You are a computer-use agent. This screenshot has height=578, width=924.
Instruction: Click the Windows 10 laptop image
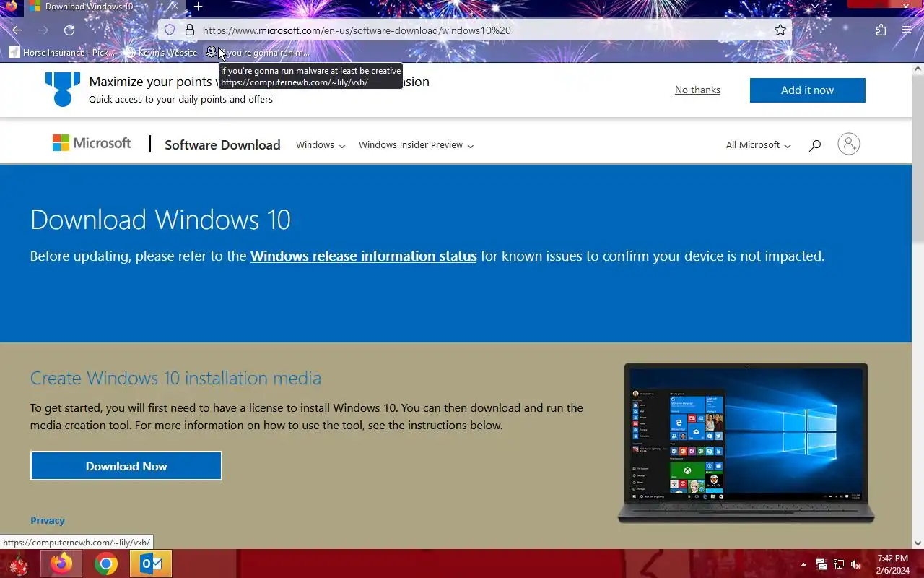point(746,443)
